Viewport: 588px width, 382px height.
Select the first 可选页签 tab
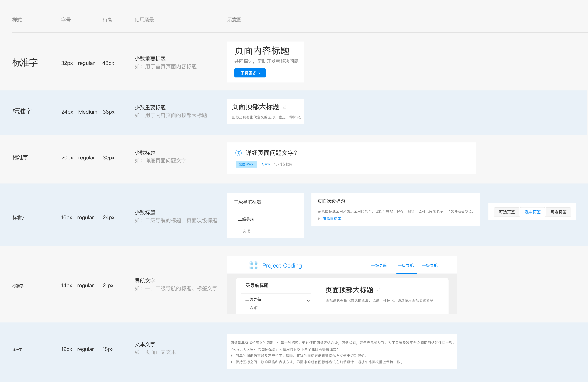[506, 212]
